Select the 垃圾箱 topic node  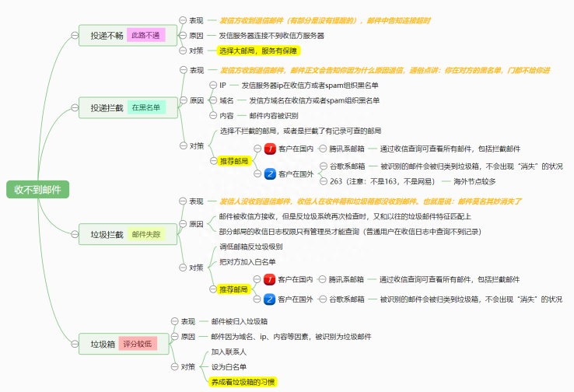[x=124, y=344]
